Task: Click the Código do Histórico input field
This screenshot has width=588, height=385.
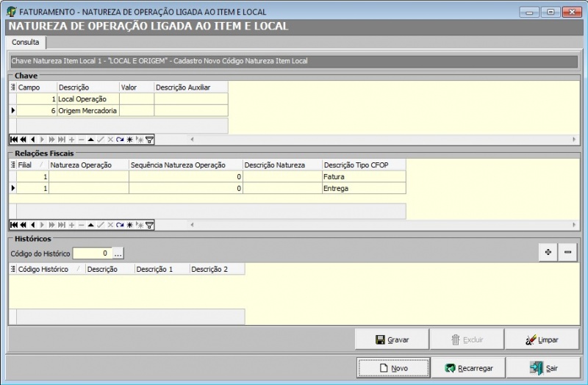Action: pos(92,253)
